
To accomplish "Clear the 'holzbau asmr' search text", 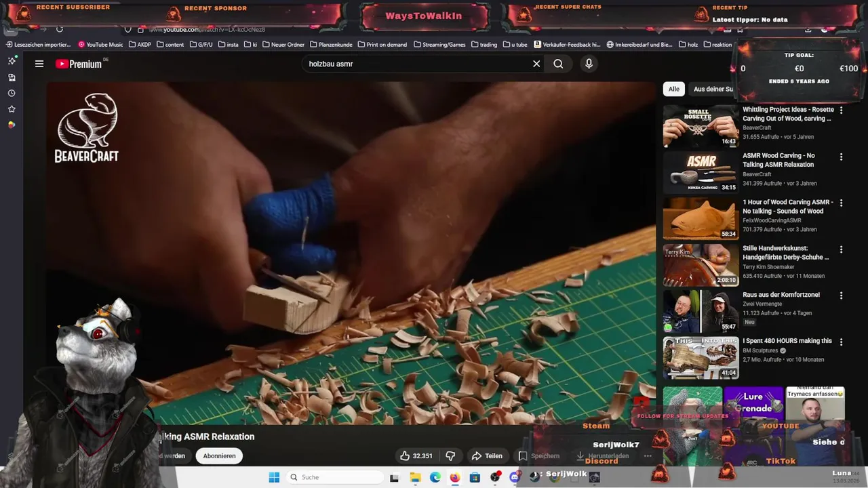I will [x=536, y=64].
